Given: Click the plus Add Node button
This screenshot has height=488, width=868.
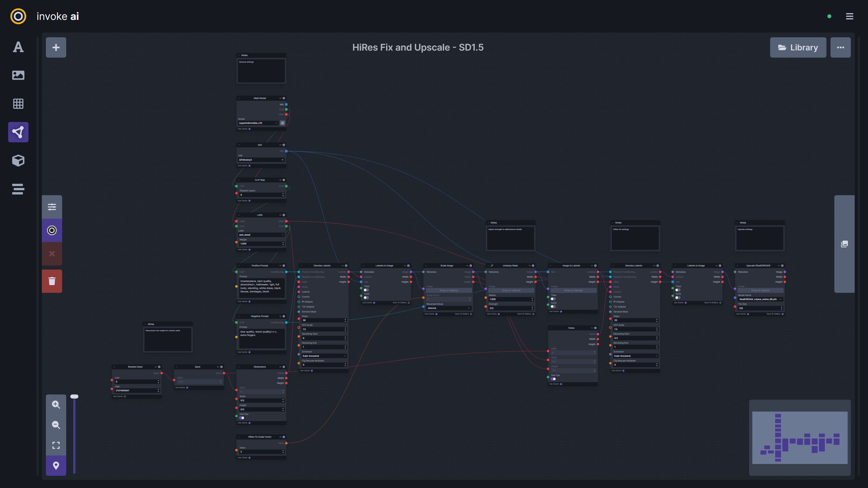Looking at the screenshot, I should pos(56,47).
